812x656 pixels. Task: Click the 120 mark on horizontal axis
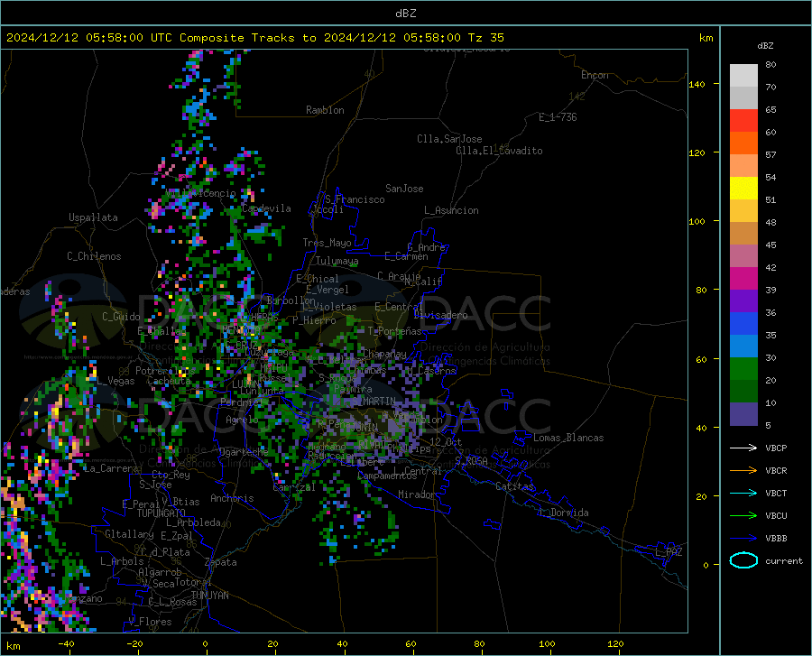click(615, 643)
